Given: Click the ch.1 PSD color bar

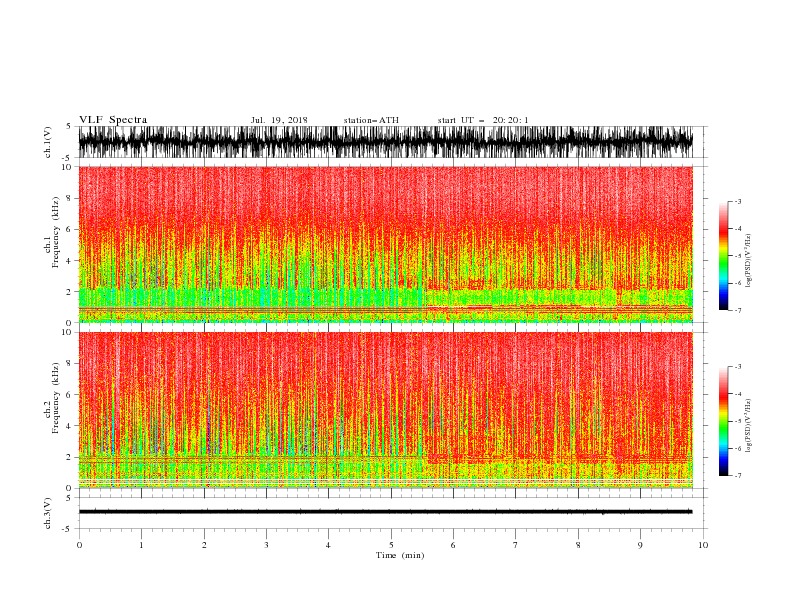Looking at the screenshot, I should (723, 256).
